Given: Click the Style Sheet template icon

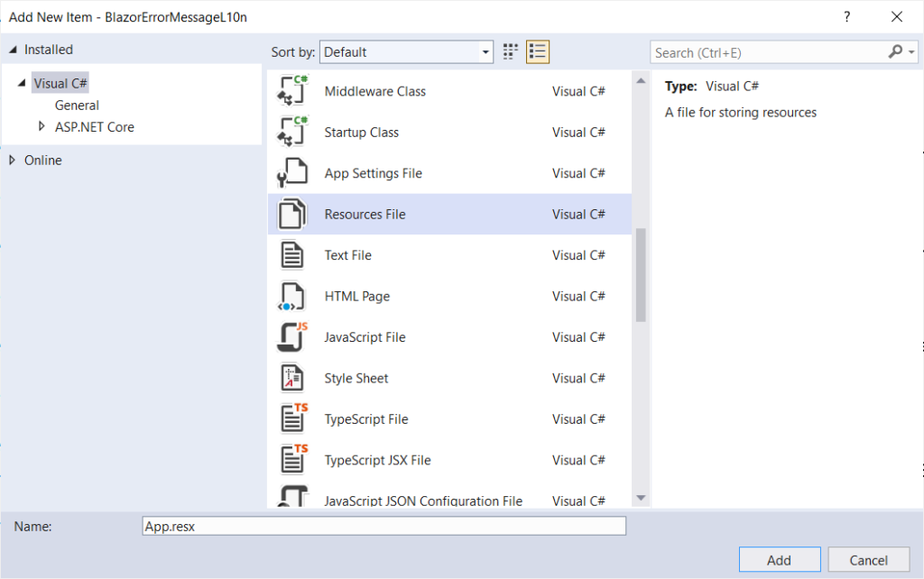Looking at the screenshot, I should point(292,378).
